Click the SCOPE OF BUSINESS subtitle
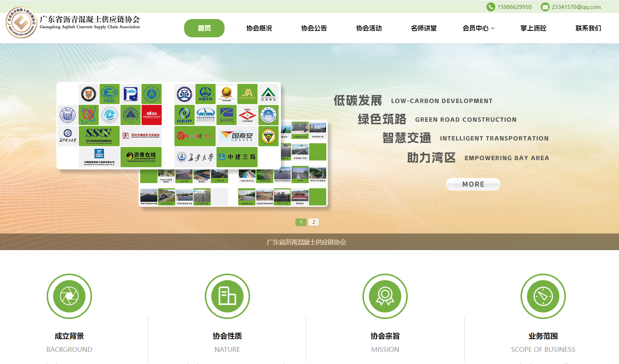Screen dimensions: 619x364 click(543, 349)
